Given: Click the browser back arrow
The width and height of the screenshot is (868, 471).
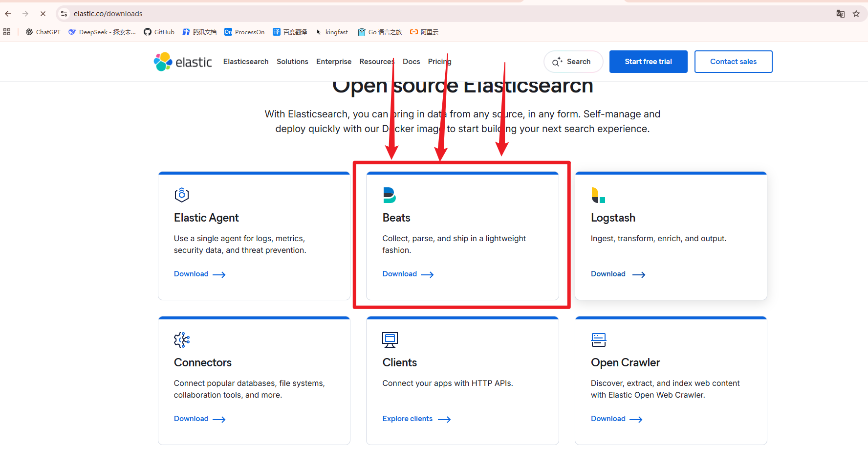Looking at the screenshot, I should 8,14.
